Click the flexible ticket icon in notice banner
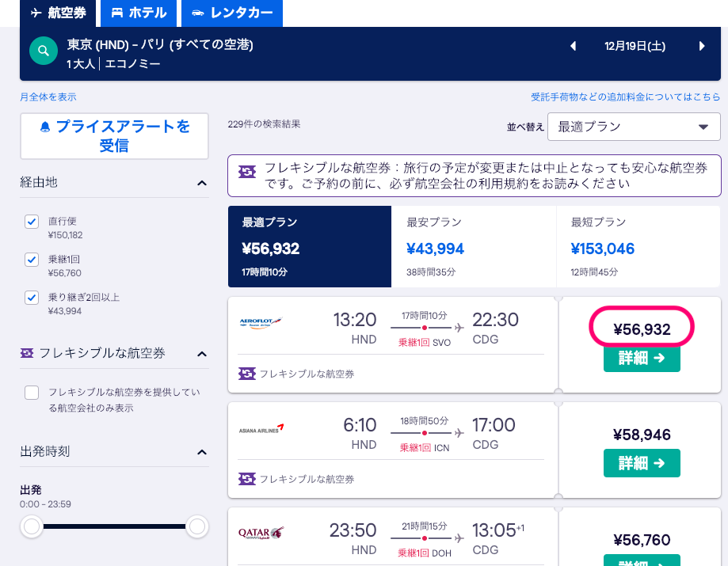This screenshot has width=728, height=566. pyautogui.click(x=246, y=172)
